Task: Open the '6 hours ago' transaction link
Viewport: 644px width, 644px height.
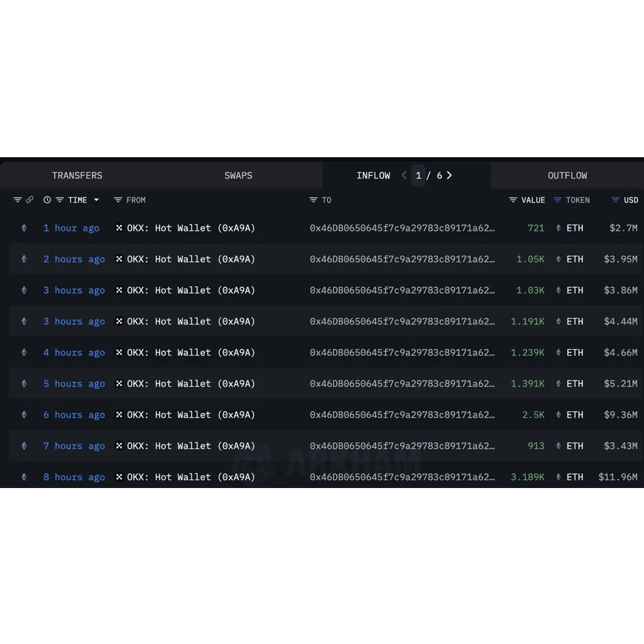Action: 74,415
